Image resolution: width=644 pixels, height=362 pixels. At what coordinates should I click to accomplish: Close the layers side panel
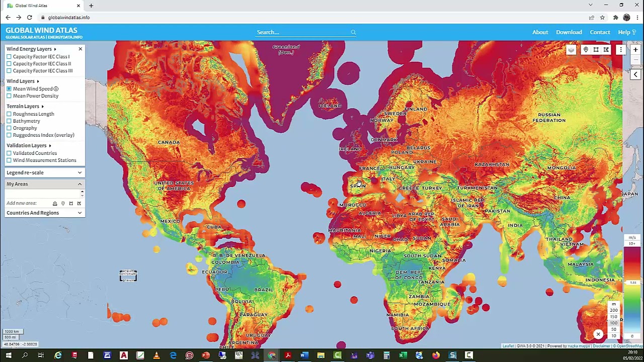coord(80,49)
